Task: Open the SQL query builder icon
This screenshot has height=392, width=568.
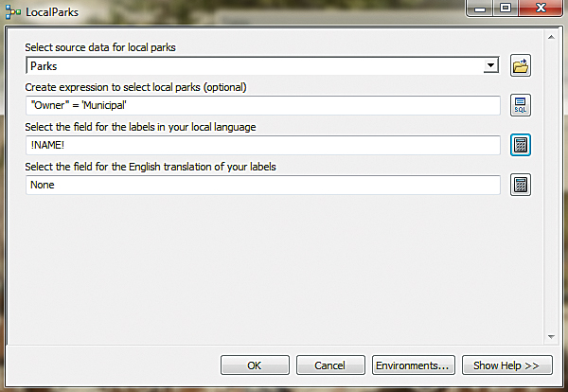Action: tap(520, 105)
